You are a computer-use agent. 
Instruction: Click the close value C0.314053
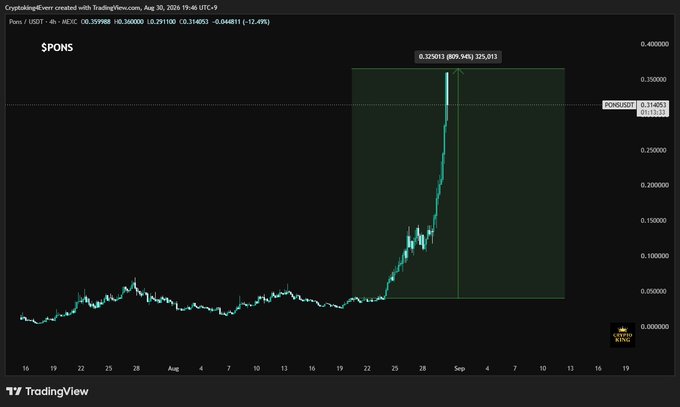click(x=194, y=22)
